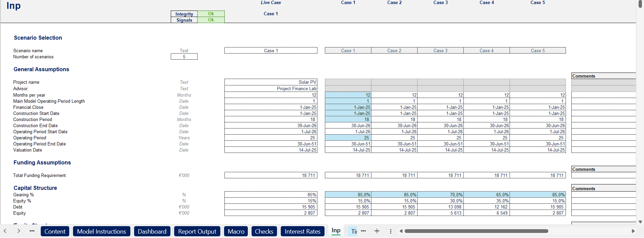Open the Dashboard sheet tab

point(152,231)
